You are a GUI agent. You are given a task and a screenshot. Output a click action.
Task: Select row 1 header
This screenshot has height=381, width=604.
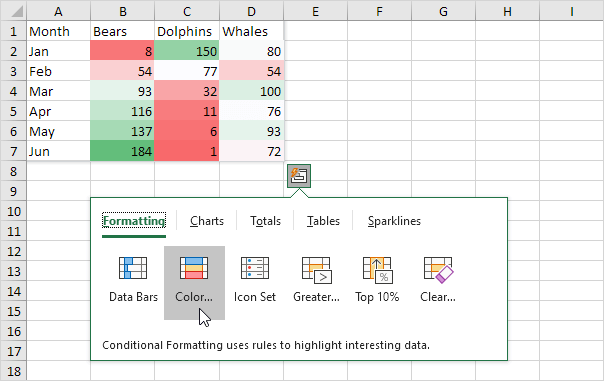tap(13, 31)
